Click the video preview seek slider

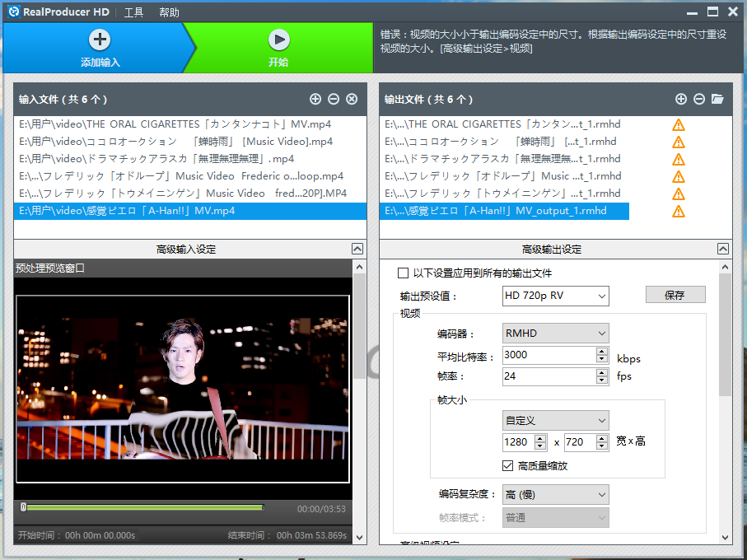click(x=142, y=507)
